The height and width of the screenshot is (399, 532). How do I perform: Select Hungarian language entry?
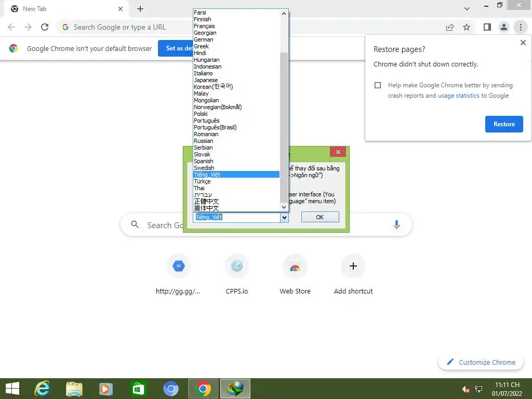point(236,60)
